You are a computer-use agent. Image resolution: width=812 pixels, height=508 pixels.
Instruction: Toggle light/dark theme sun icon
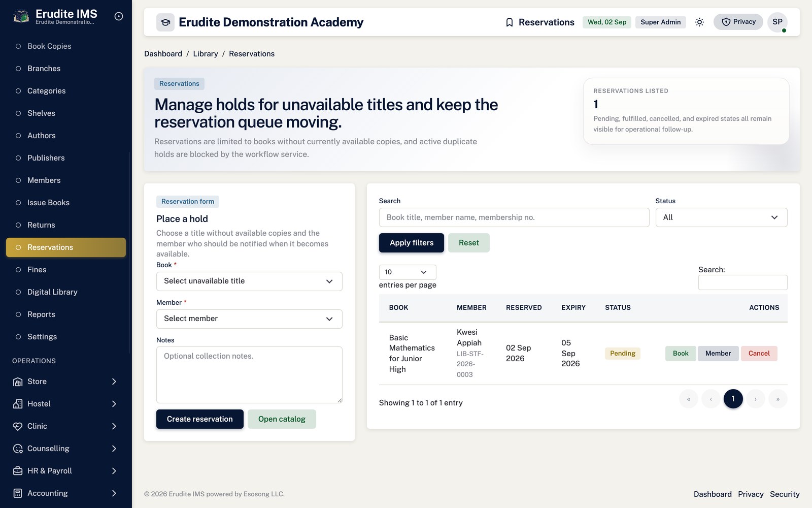(x=699, y=22)
